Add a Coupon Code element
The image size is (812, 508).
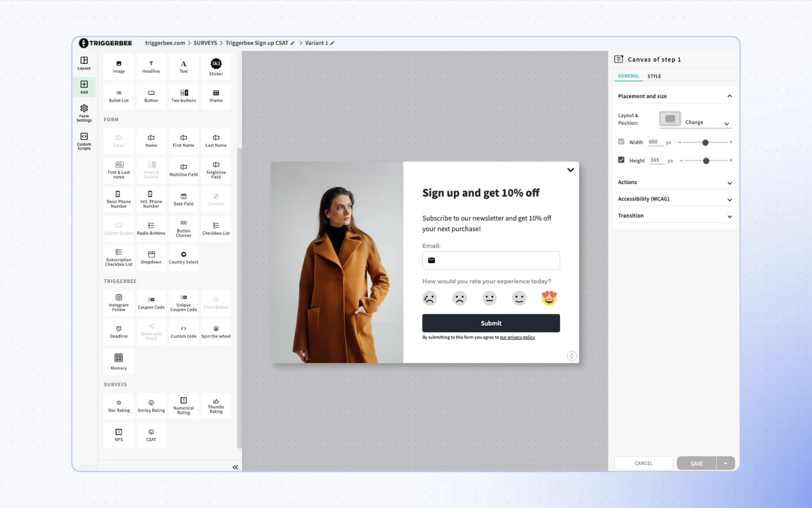tap(151, 303)
